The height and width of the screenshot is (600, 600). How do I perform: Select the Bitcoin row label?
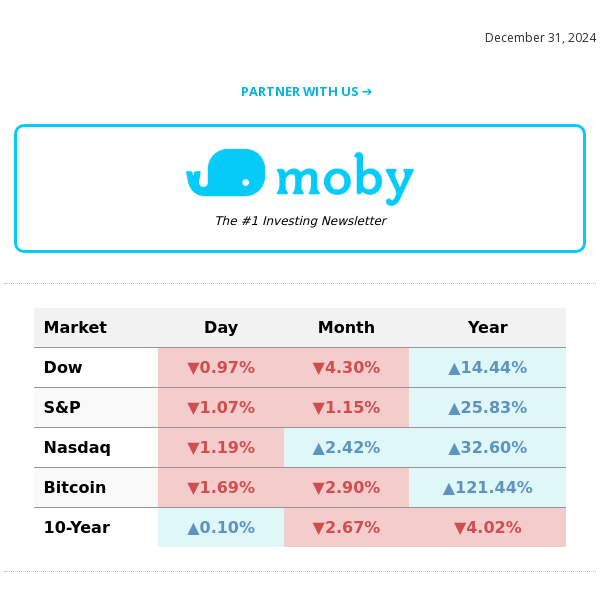(75, 488)
